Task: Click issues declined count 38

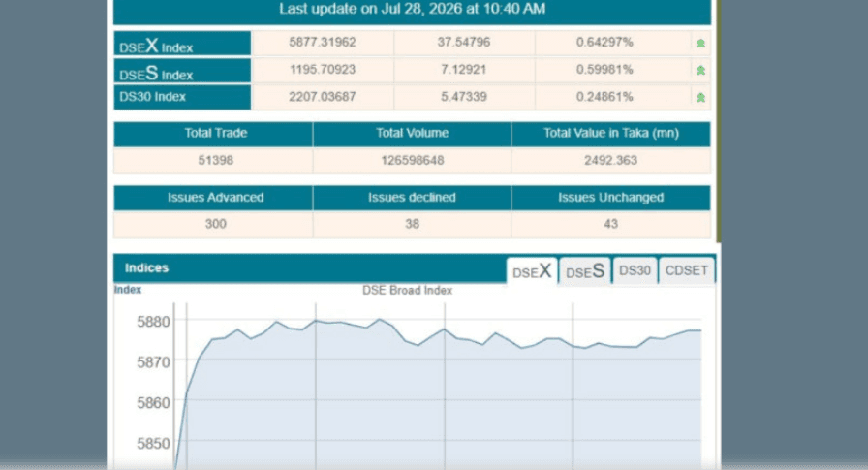Action: click(413, 224)
